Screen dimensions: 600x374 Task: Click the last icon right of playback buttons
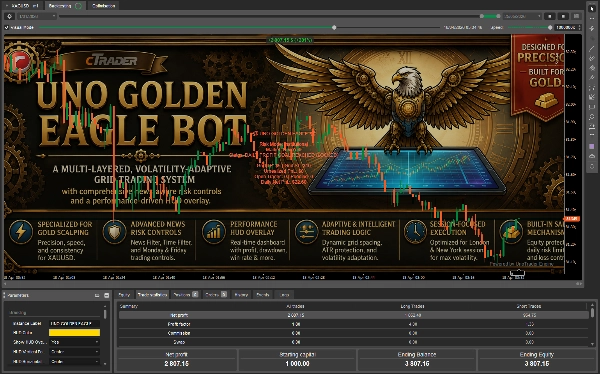coord(576,16)
